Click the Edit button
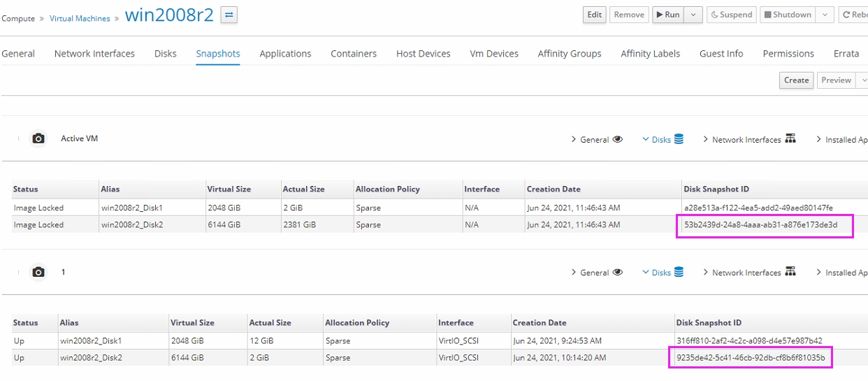 [x=594, y=15]
